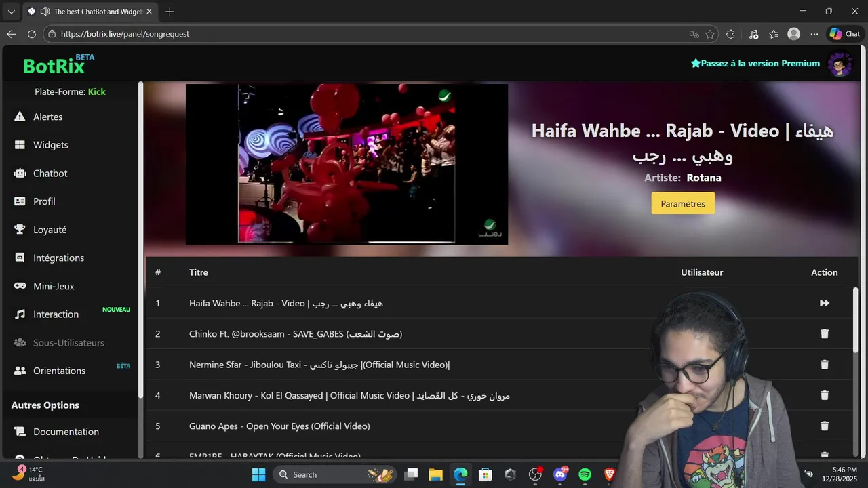The image size is (868, 488).
Task: Delete the Guano Apes song request
Action: (x=825, y=426)
